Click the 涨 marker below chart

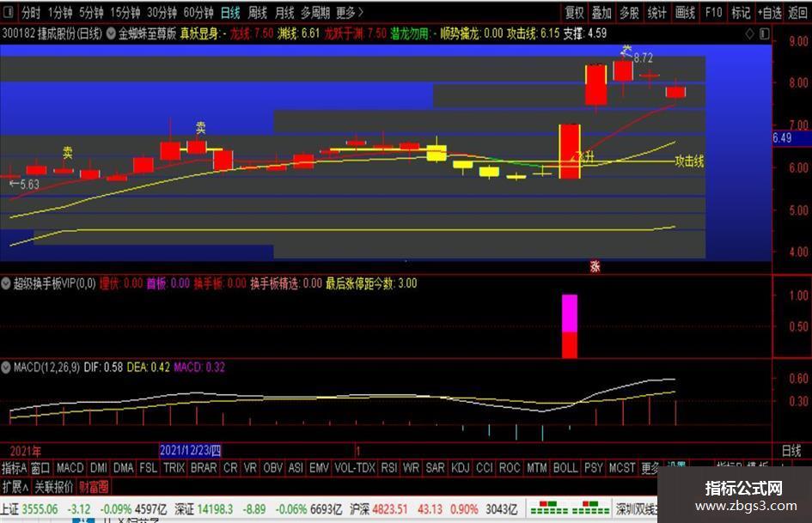(595, 267)
